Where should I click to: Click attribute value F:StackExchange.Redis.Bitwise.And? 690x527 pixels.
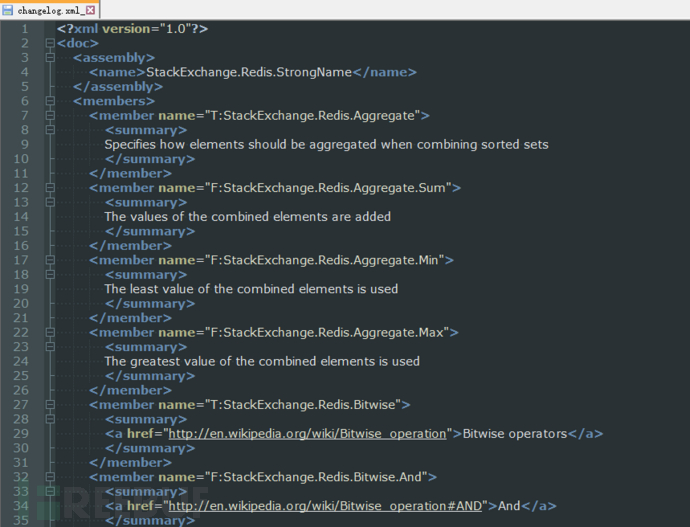[316, 477]
